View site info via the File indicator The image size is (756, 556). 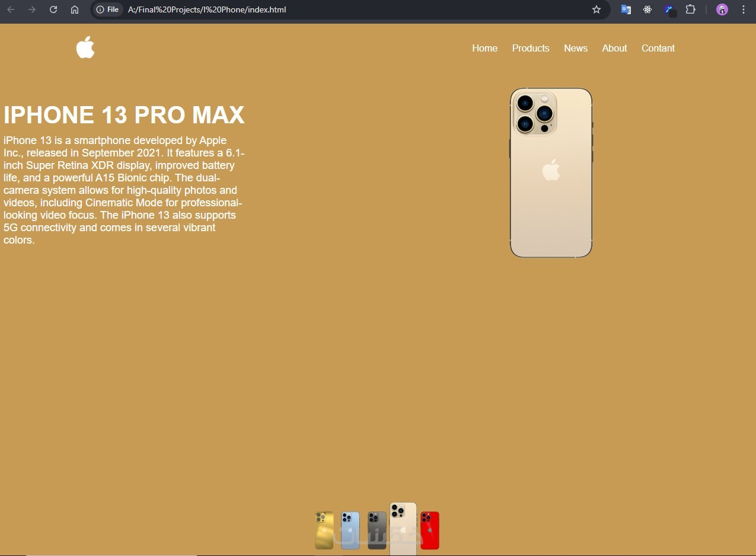click(108, 9)
